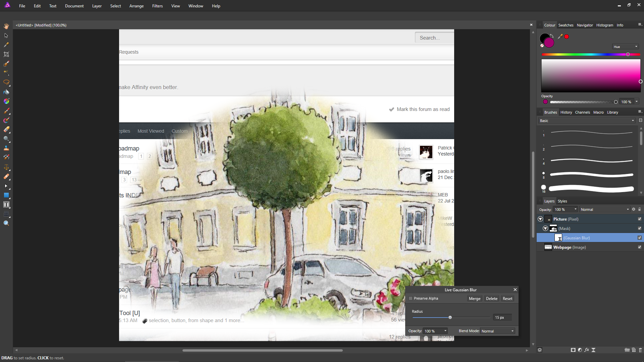
Task: Toggle visibility of Gaussian Blur layer
Action: (640, 238)
